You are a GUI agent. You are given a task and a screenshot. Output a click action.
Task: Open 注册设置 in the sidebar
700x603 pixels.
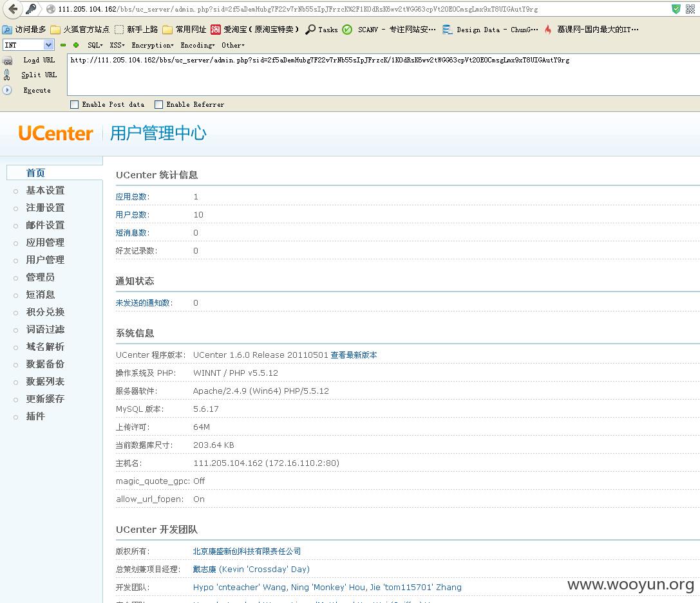click(45, 207)
